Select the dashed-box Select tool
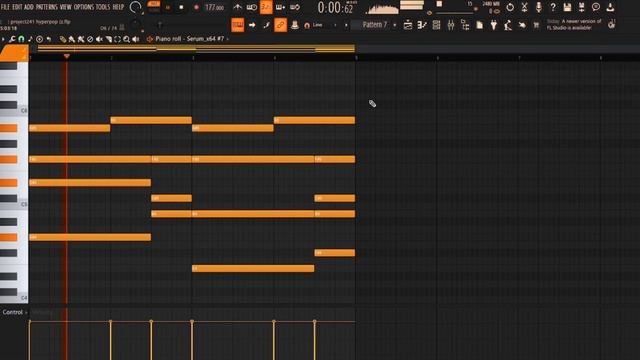Screen dimensions: 640x360 point(118,39)
